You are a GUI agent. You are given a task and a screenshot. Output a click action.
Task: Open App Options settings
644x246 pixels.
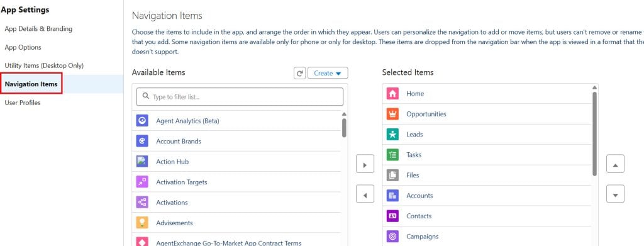pyautogui.click(x=23, y=47)
